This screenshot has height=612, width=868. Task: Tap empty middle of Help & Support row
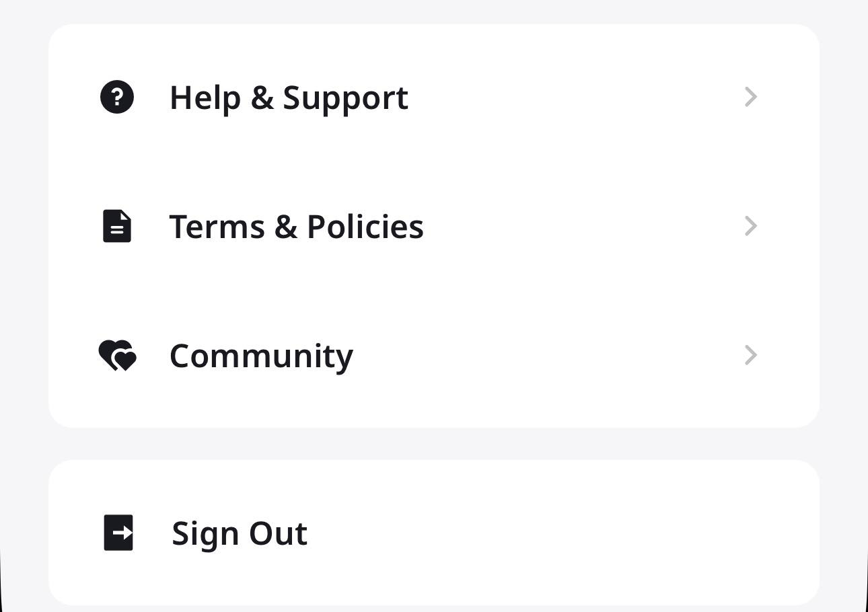pyautogui.click(x=572, y=97)
